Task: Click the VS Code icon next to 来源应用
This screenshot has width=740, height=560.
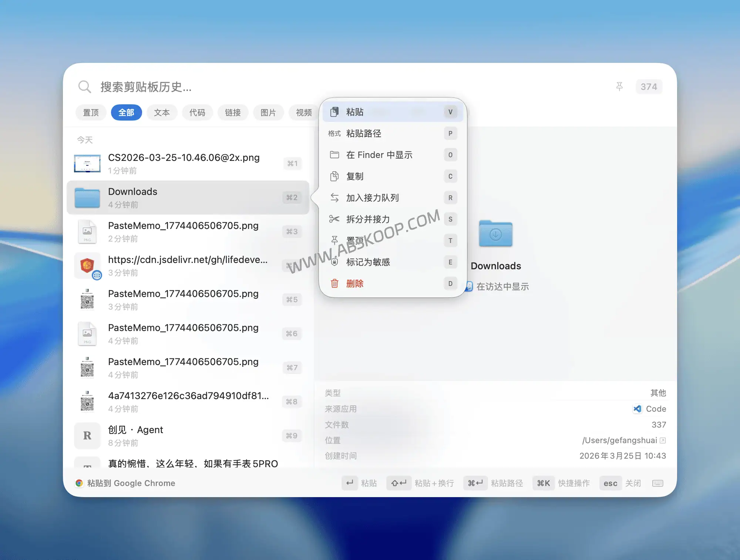Action: pyautogui.click(x=637, y=409)
